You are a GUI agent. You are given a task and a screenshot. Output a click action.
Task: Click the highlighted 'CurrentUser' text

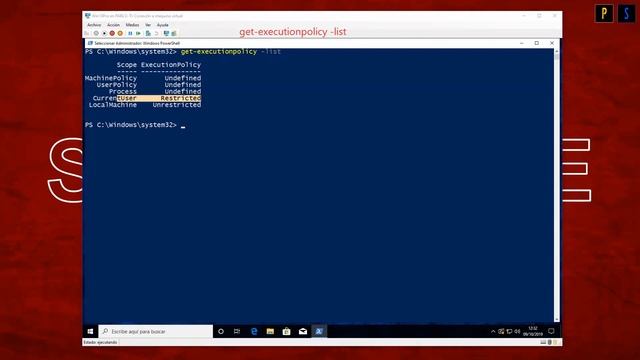point(115,98)
